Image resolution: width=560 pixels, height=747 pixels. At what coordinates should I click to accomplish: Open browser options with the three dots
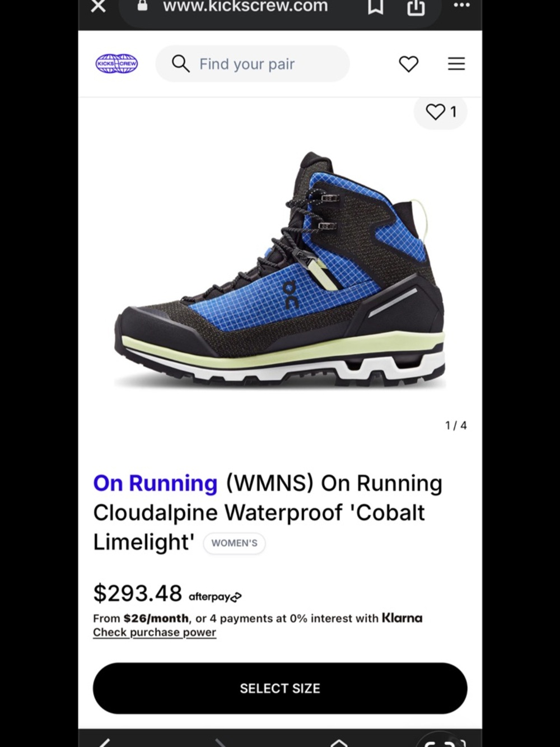click(461, 6)
